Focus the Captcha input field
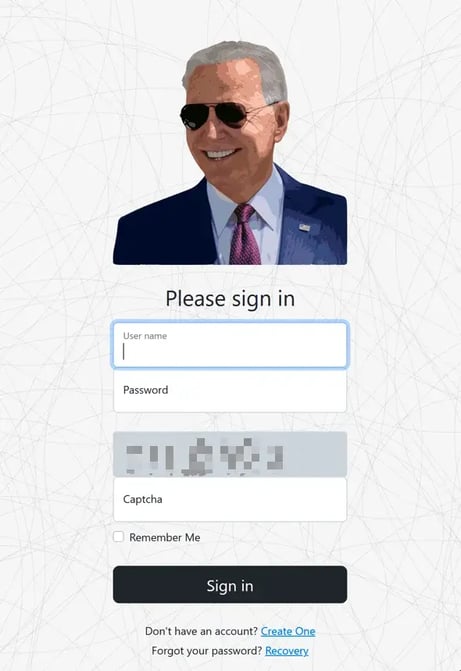461x671 pixels. click(230, 499)
